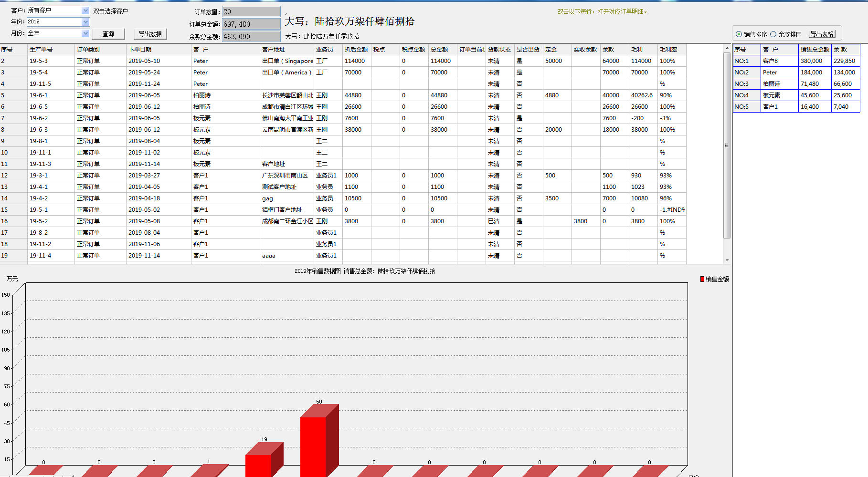
Task: Click the 业务员 column header
Action: click(328, 49)
